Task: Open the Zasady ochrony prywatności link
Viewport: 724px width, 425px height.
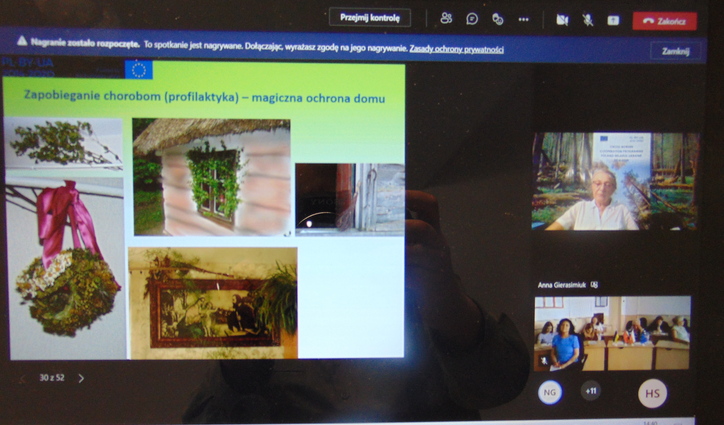Action: 456,48
